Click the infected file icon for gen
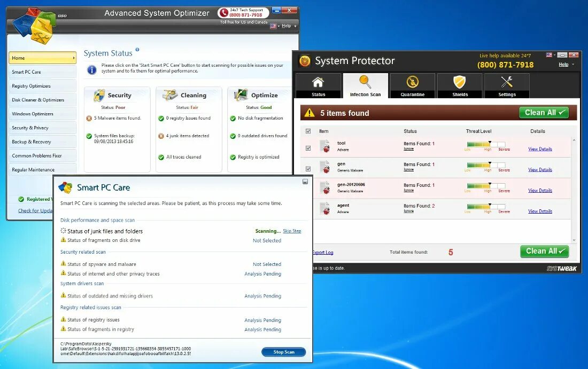Screen dimensions: 588x369 coord(325,167)
